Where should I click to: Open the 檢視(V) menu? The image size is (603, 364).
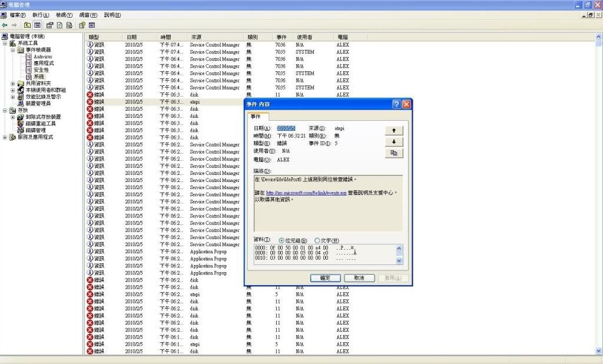pyautogui.click(x=64, y=15)
